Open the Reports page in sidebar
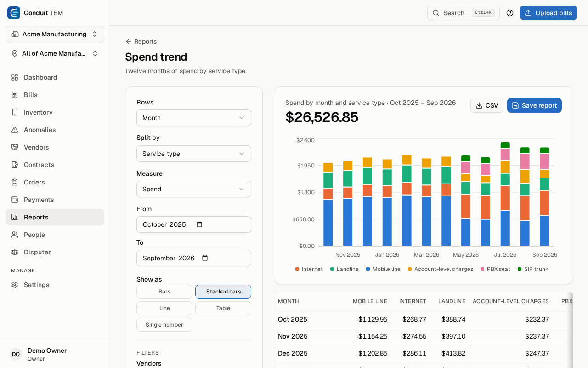This screenshot has height=368, width=588. pos(55,217)
